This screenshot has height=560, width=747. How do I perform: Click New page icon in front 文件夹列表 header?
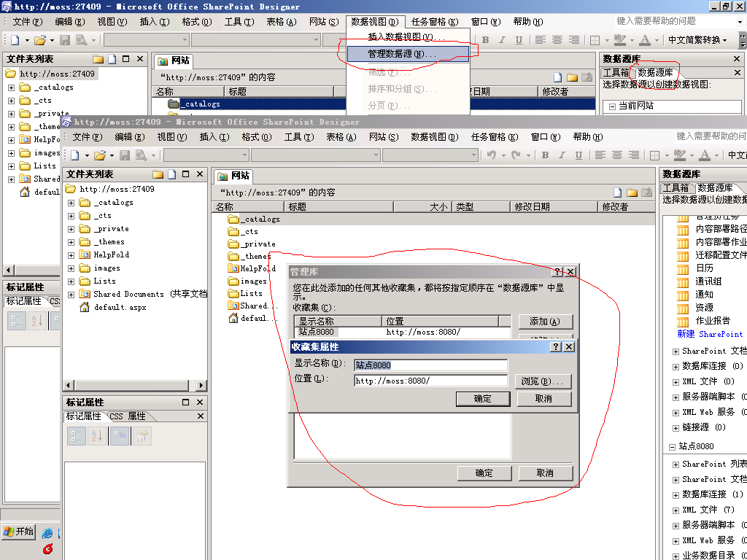[171, 174]
